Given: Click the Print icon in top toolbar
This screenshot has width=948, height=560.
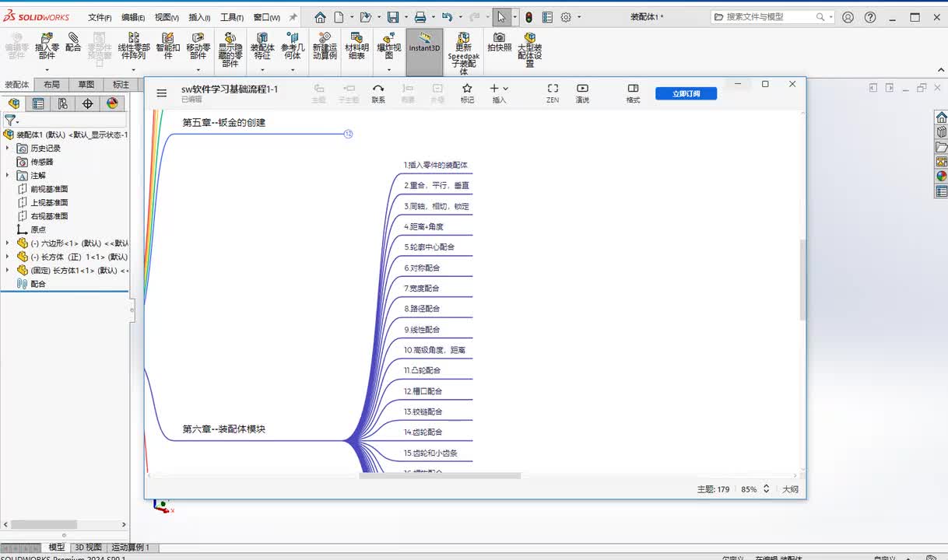Looking at the screenshot, I should [x=420, y=17].
